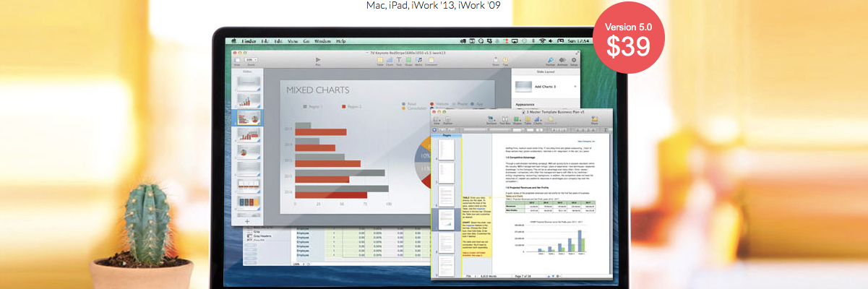
Task: Click the add slide plus button in Keynote
Action: pyautogui.click(x=247, y=220)
